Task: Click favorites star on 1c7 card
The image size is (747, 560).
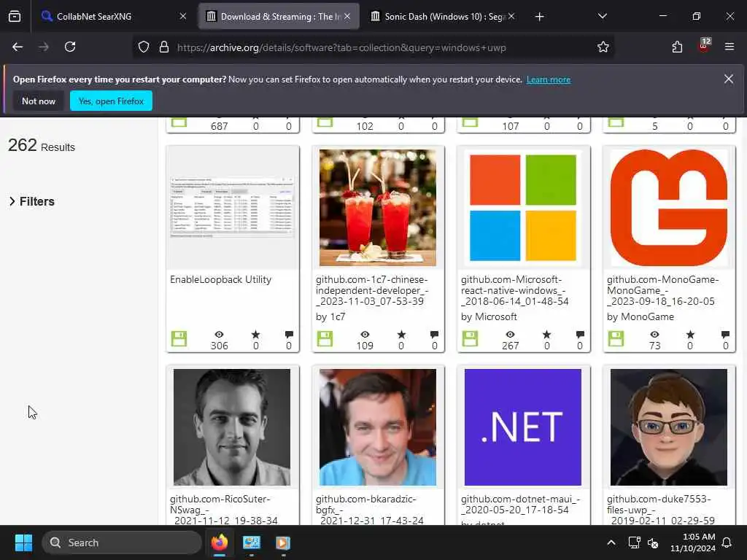Action: click(402, 334)
